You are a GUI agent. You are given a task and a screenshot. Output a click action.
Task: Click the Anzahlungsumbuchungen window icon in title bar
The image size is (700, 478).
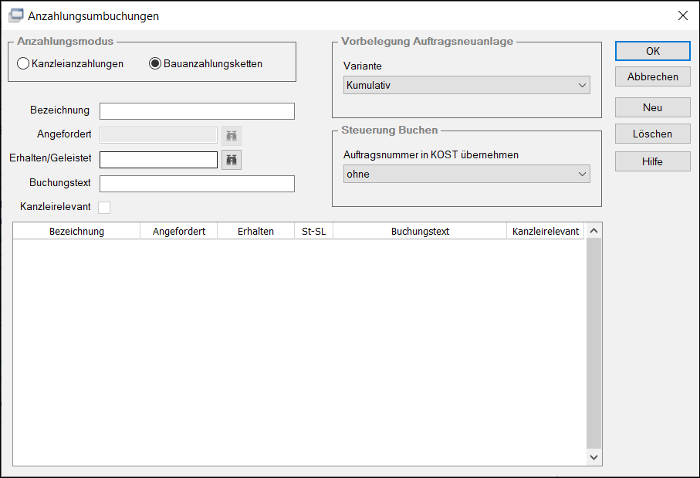point(16,16)
